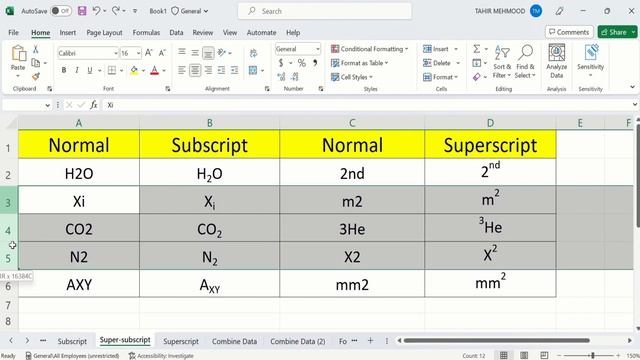Viewport: 640px width, 360px height.
Task: Toggle Underline formatting
Action: coord(90,70)
